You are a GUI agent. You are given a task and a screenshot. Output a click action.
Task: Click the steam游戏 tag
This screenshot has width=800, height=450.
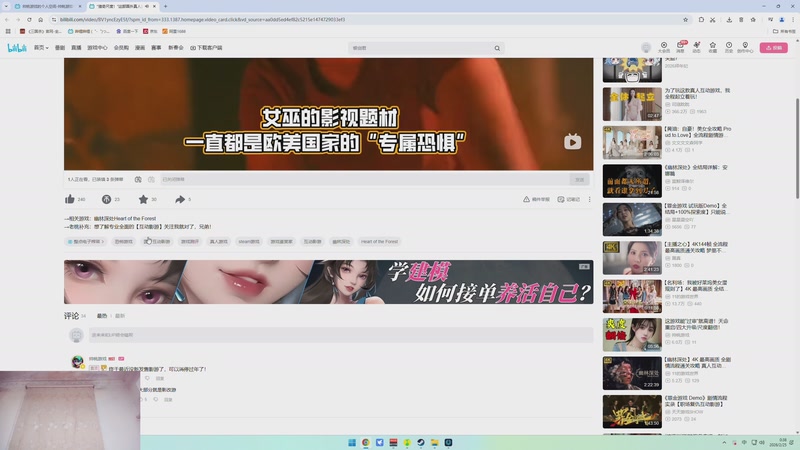point(249,241)
